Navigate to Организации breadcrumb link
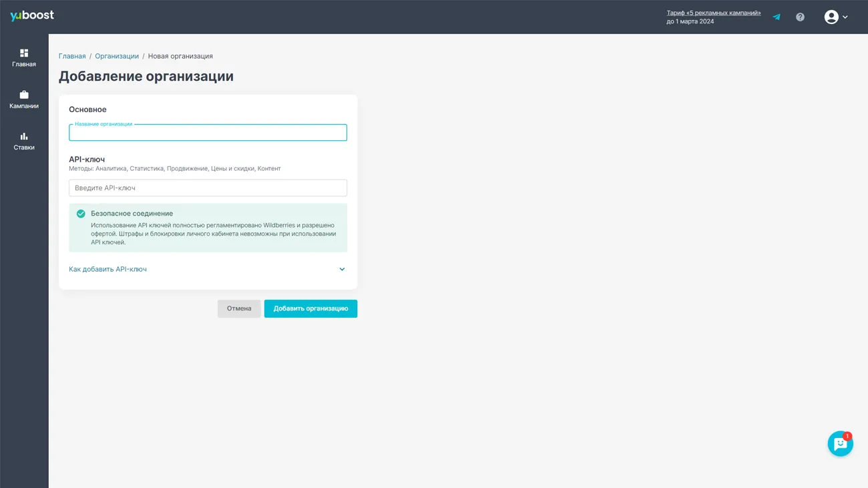The image size is (868, 488). [x=117, y=56]
